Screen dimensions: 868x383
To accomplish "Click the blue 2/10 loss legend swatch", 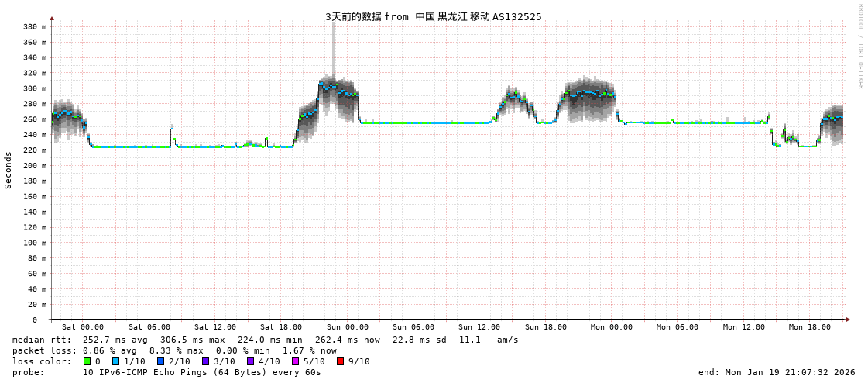I will click(x=160, y=361).
